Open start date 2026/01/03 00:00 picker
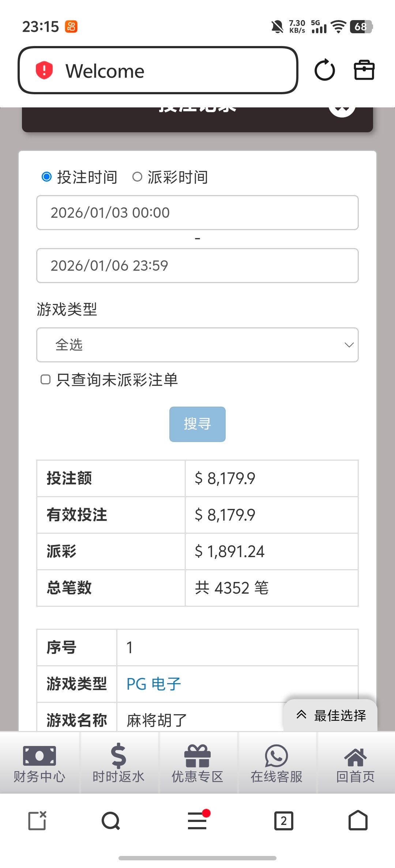Screen dimensions: 395x868 [197, 213]
